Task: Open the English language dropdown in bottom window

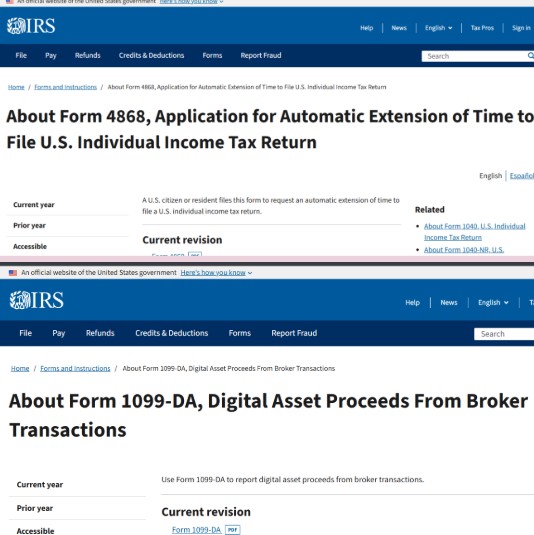Action: (x=493, y=303)
